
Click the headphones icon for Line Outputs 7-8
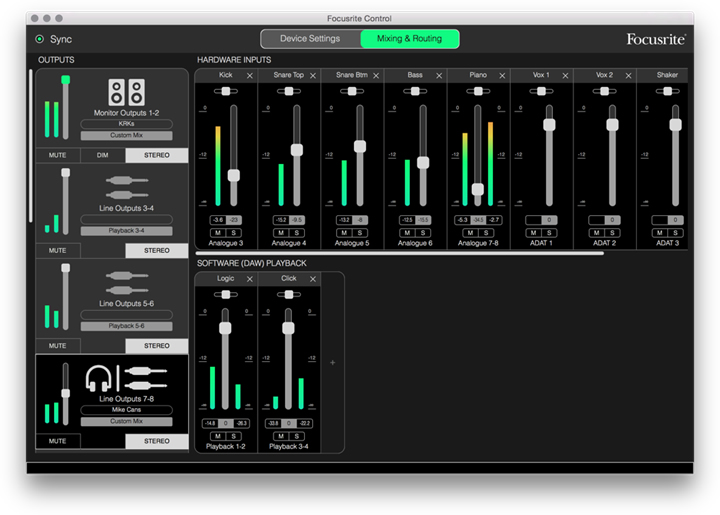click(x=98, y=379)
